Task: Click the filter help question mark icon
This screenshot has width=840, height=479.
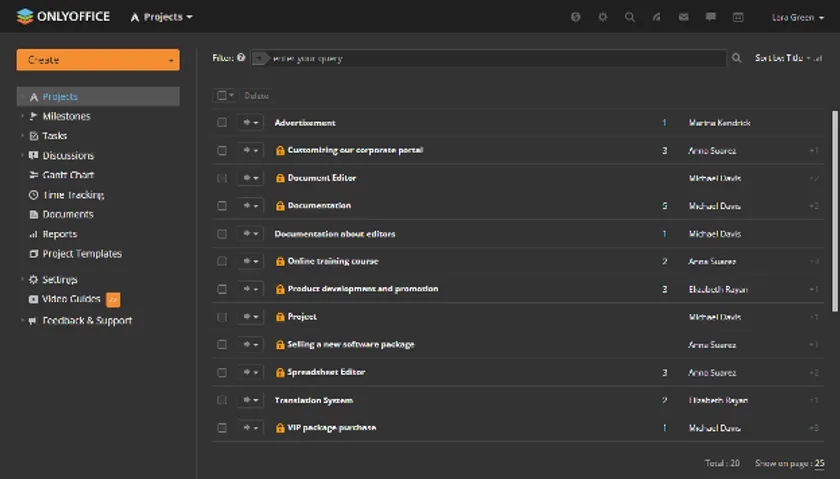Action: click(x=241, y=58)
